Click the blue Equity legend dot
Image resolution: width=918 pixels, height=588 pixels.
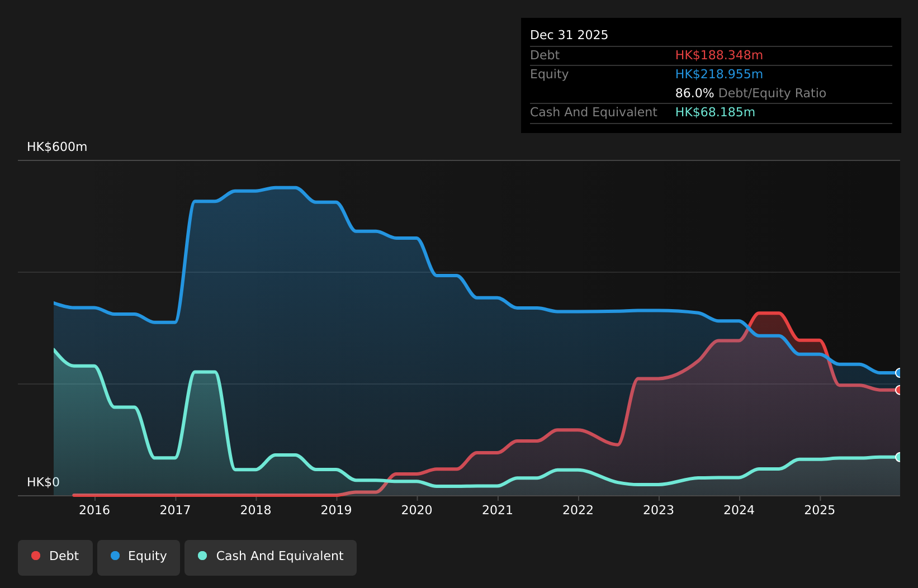(x=115, y=556)
